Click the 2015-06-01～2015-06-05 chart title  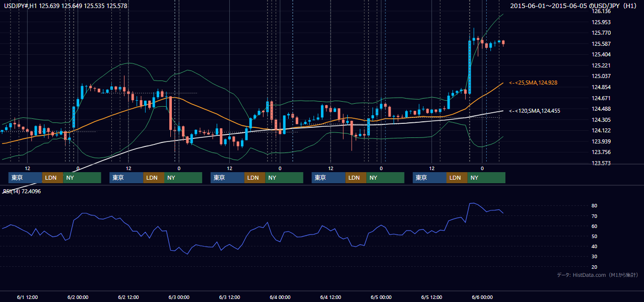(574, 6)
